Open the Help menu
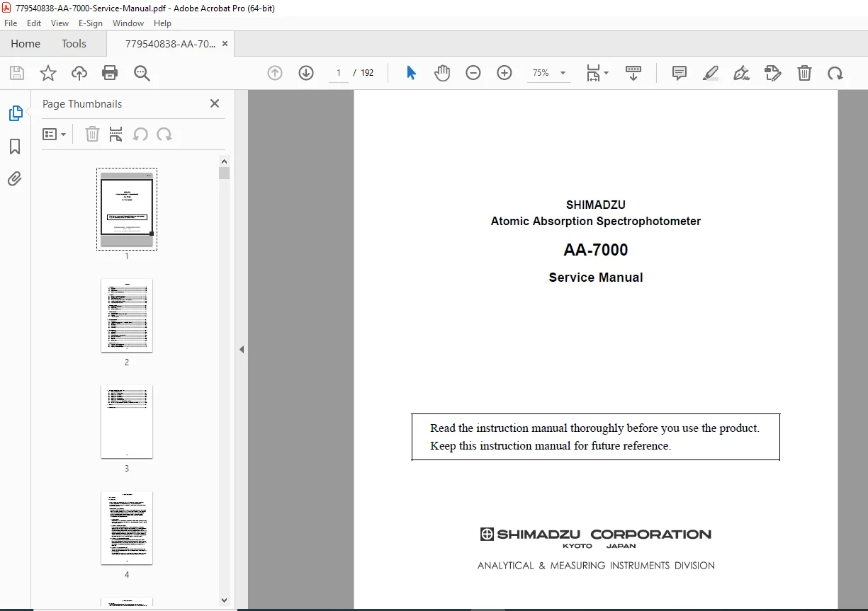 (162, 23)
